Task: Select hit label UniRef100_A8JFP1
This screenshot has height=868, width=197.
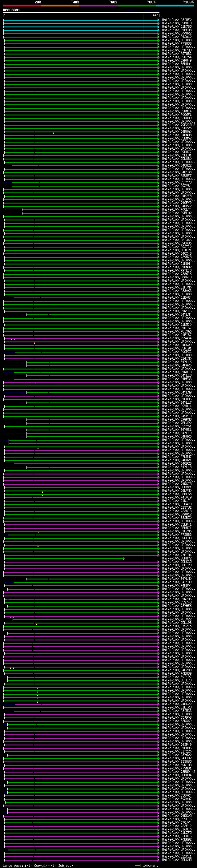Action: tap(177, 250)
